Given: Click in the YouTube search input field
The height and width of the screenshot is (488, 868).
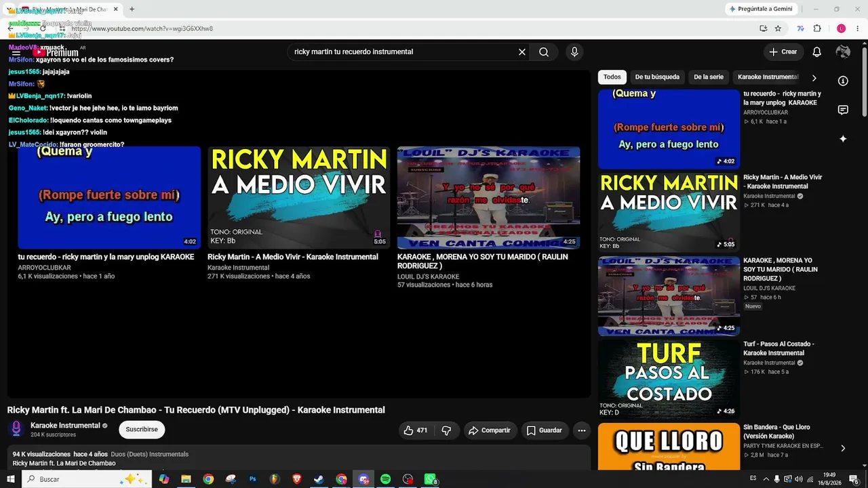Looking at the screenshot, I should pos(403,52).
